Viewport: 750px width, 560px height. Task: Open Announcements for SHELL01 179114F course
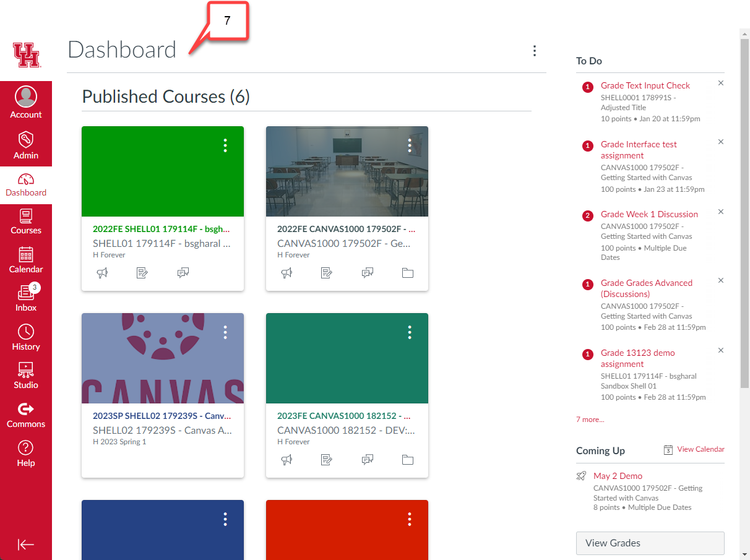click(x=102, y=273)
